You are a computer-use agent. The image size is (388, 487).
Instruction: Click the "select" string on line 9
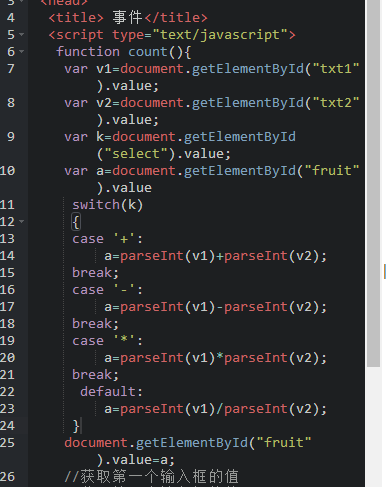tap(136, 154)
